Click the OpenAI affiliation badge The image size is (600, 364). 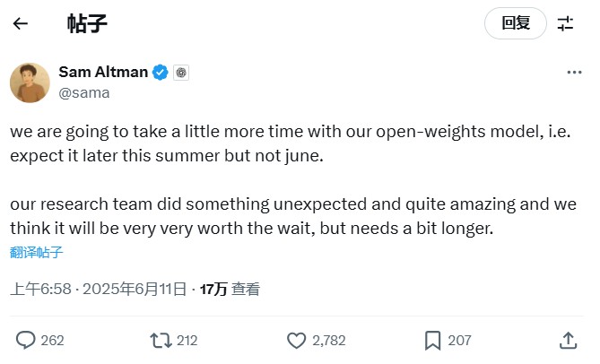[180, 73]
